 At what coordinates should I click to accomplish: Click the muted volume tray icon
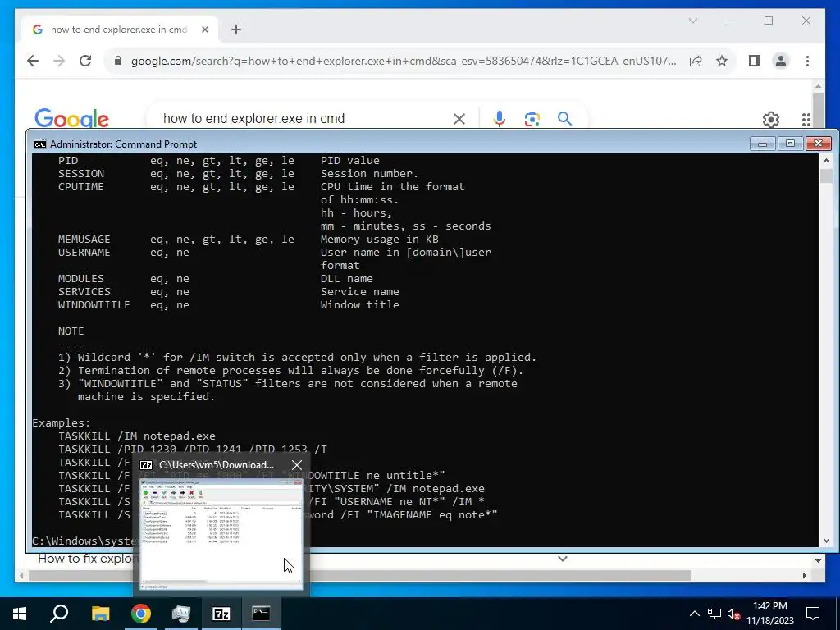click(733, 614)
